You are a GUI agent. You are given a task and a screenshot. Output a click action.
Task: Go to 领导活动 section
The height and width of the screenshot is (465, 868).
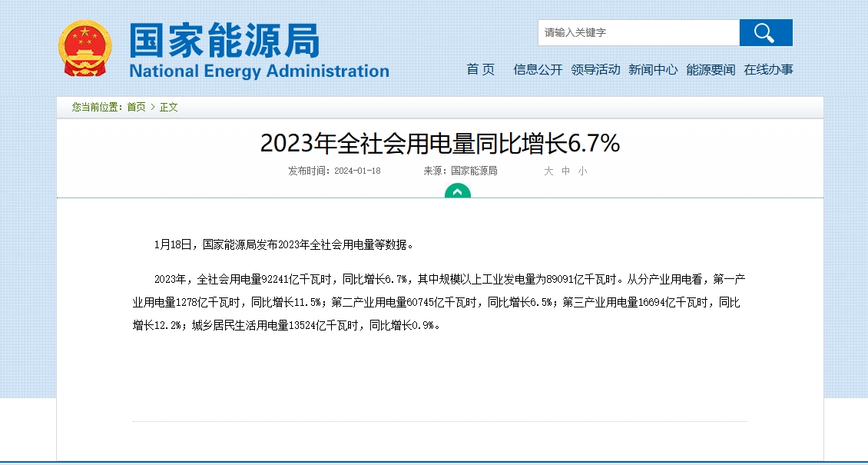pyautogui.click(x=595, y=69)
